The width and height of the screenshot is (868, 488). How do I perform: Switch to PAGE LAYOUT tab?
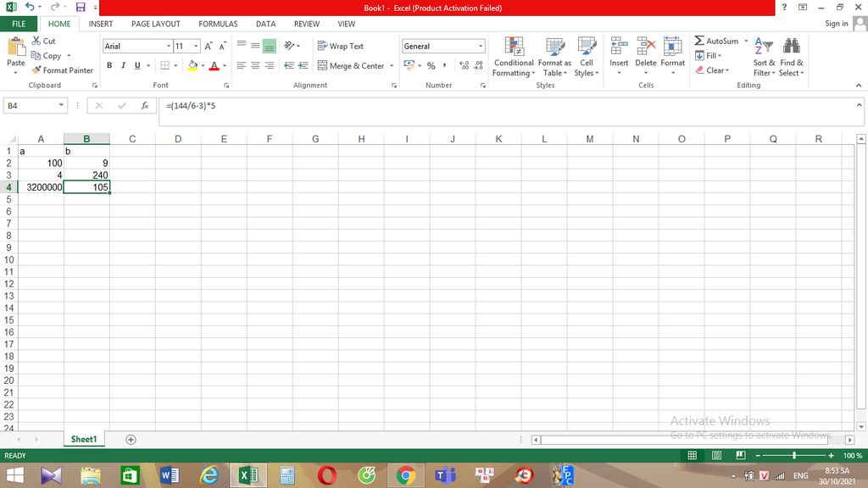point(156,24)
